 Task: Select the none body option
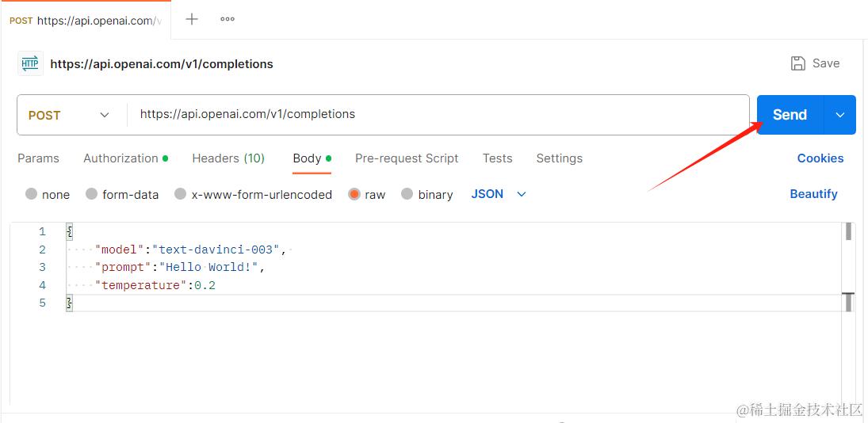(x=48, y=195)
